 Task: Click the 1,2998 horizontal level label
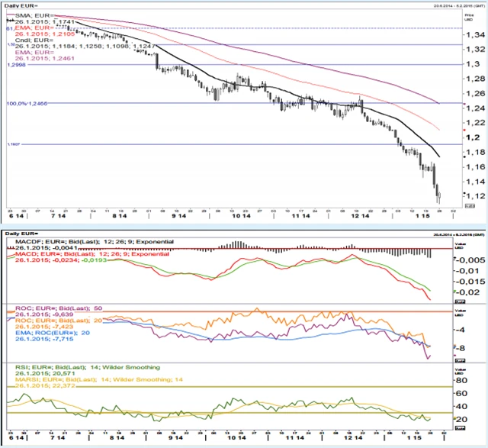pos(15,66)
